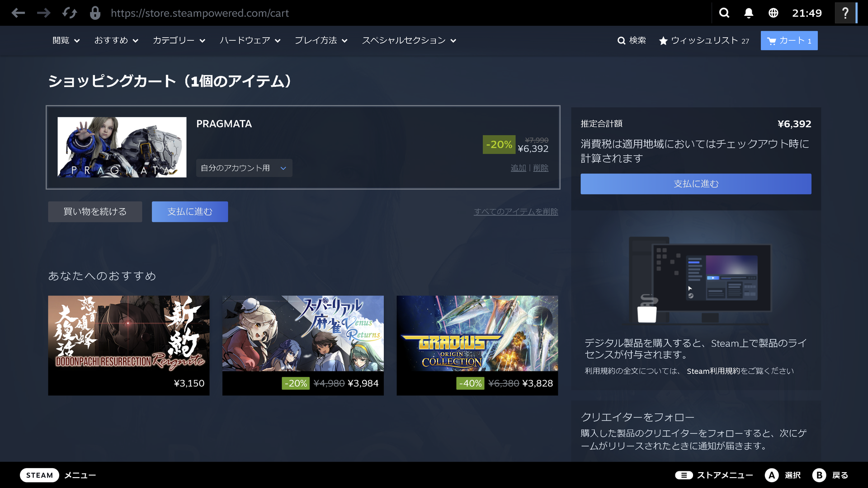Click the -20% discount badge on PRAGMATA
Viewport: 868px width, 488px height.
pyautogui.click(x=499, y=145)
